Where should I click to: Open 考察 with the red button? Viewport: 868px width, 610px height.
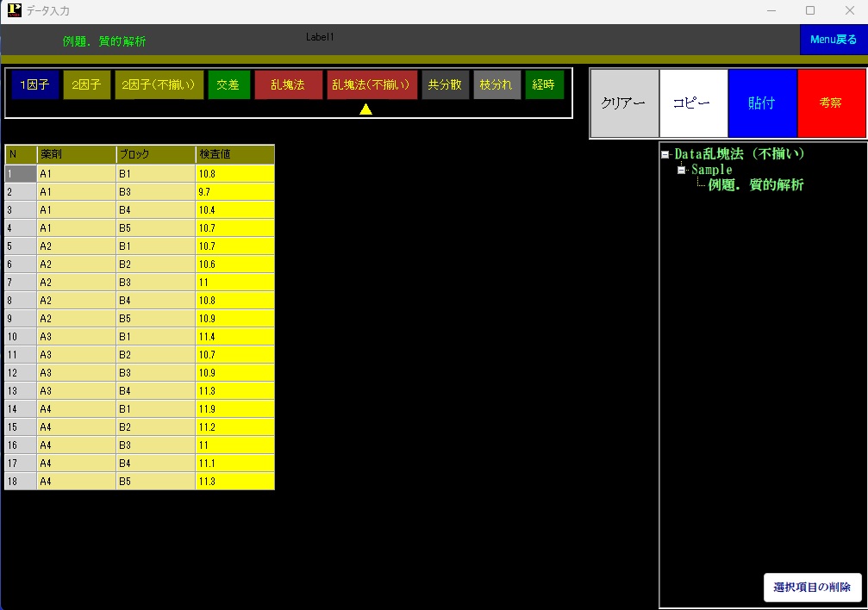coord(831,103)
